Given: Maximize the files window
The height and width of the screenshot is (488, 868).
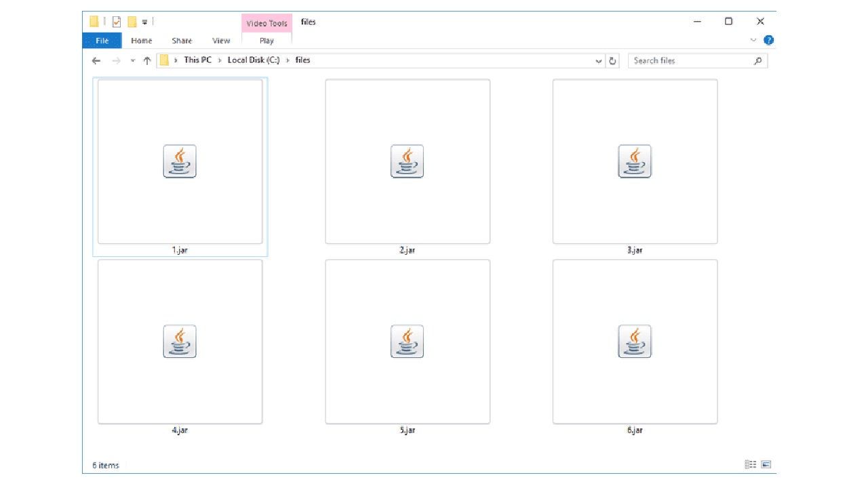Looking at the screenshot, I should coord(728,22).
